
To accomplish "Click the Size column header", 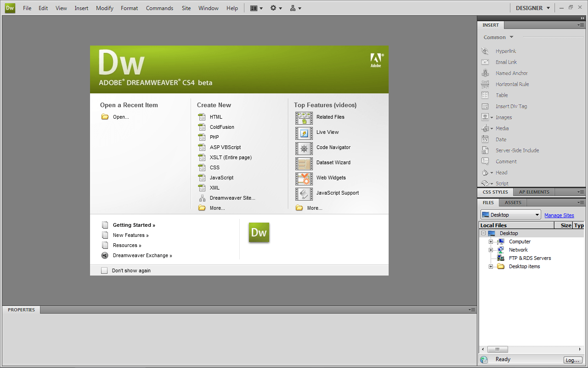I will [564, 225].
